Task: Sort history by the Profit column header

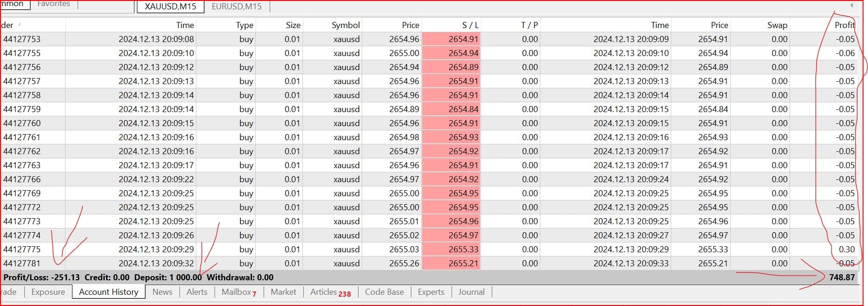Action: pyautogui.click(x=844, y=25)
